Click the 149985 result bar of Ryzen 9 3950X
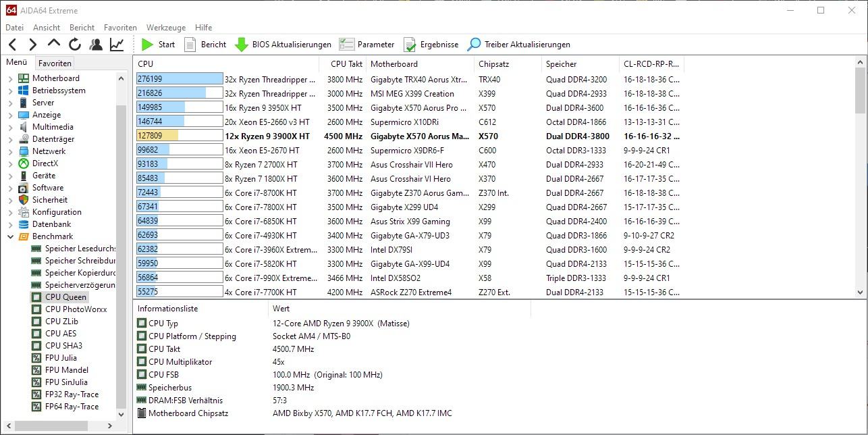 pyautogui.click(x=180, y=108)
